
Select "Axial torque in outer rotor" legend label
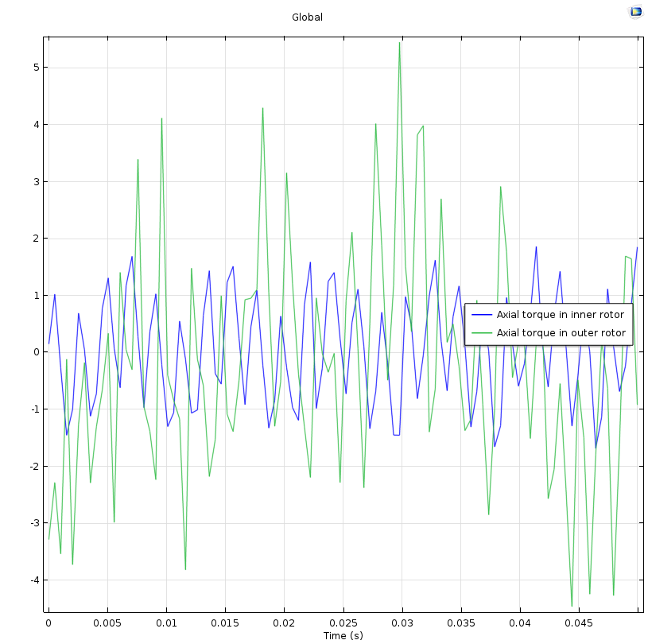(561, 333)
